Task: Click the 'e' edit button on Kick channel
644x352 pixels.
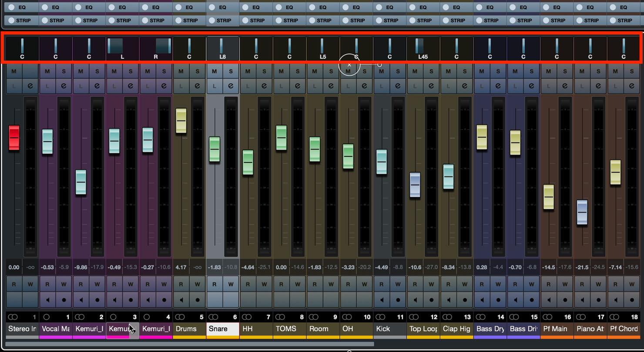Action: [x=398, y=86]
